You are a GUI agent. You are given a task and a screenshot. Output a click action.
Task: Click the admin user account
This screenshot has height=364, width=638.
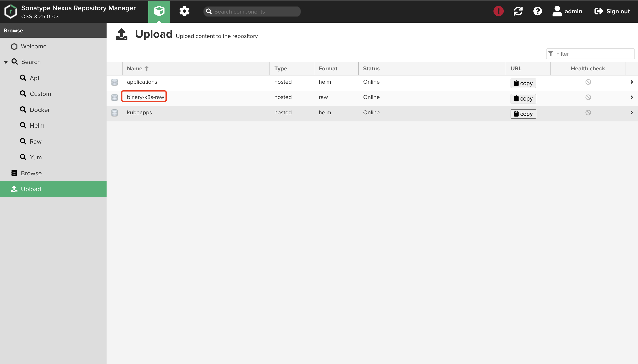coord(567,11)
